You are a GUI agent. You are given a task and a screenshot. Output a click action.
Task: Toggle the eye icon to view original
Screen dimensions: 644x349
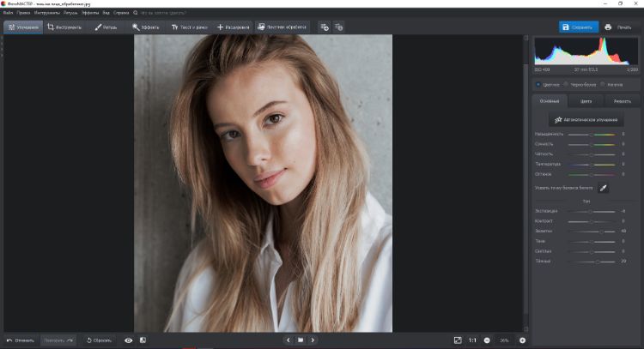pos(128,340)
